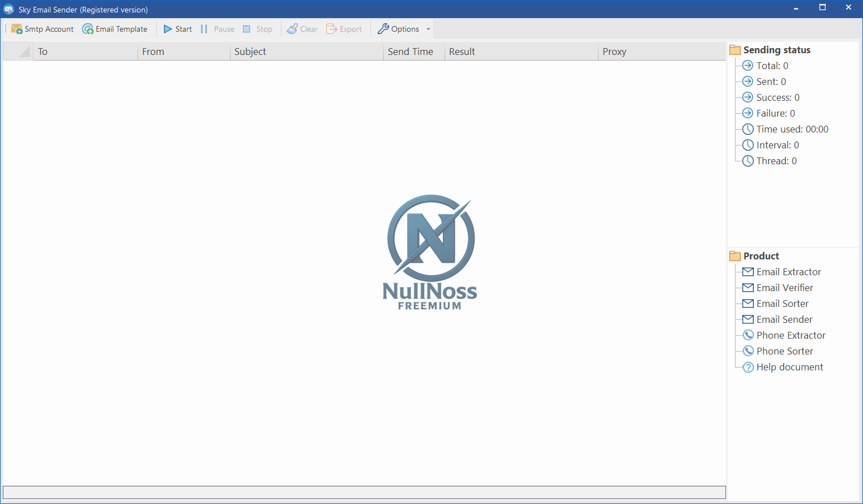Image resolution: width=863 pixels, height=504 pixels.
Task: Click the Start play icon
Action: pyautogui.click(x=168, y=29)
